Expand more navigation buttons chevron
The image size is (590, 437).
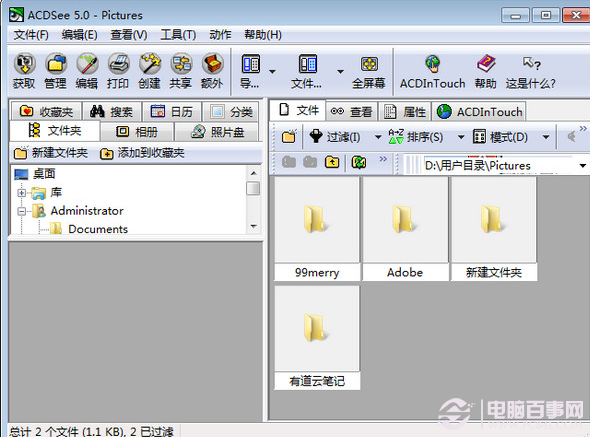point(383,159)
